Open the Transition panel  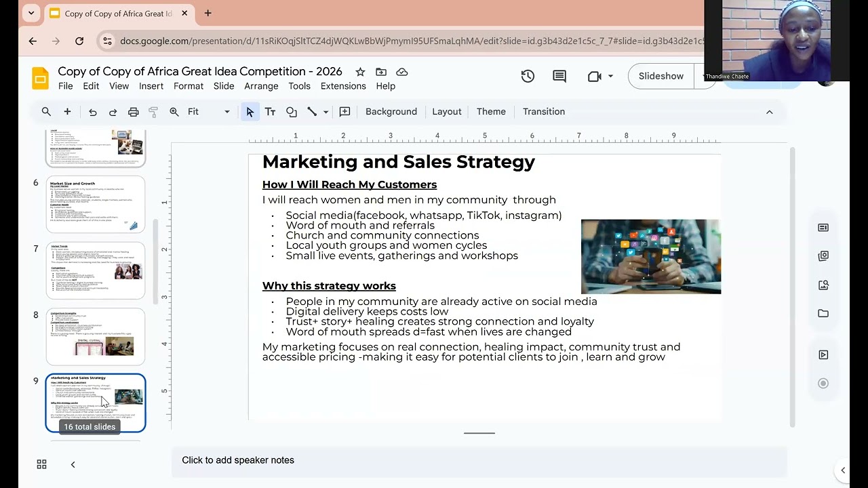[544, 112]
